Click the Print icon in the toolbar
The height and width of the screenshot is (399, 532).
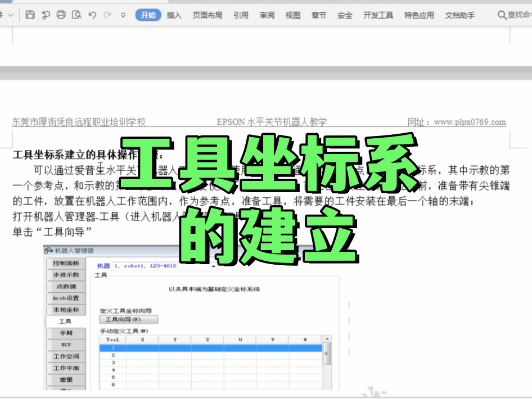[x=61, y=15]
